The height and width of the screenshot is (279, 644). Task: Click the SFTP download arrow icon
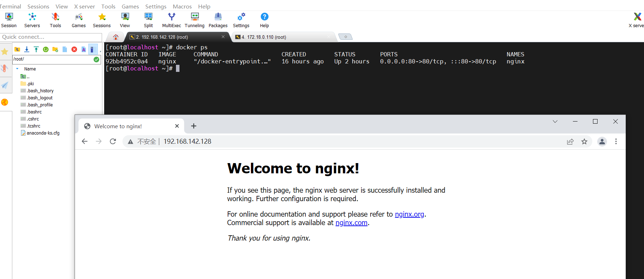pyautogui.click(x=27, y=49)
